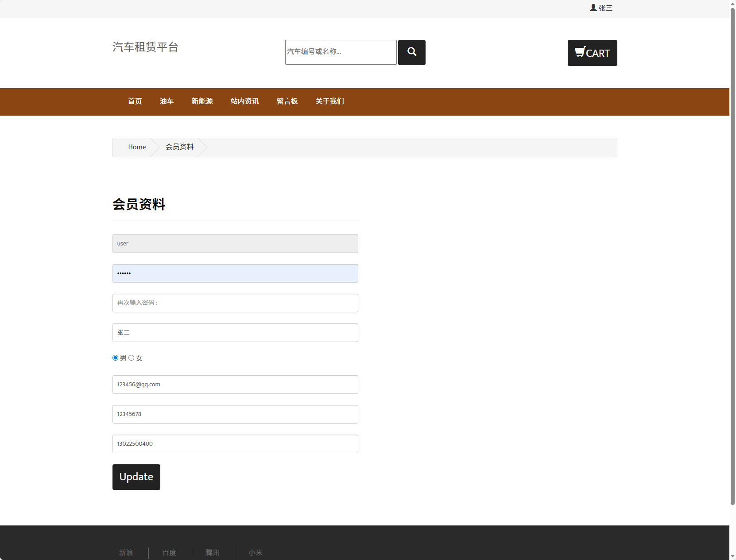736x560 pixels.
Task: Open the 关于我们 navigation menu
Action: [x=329, y=101]
